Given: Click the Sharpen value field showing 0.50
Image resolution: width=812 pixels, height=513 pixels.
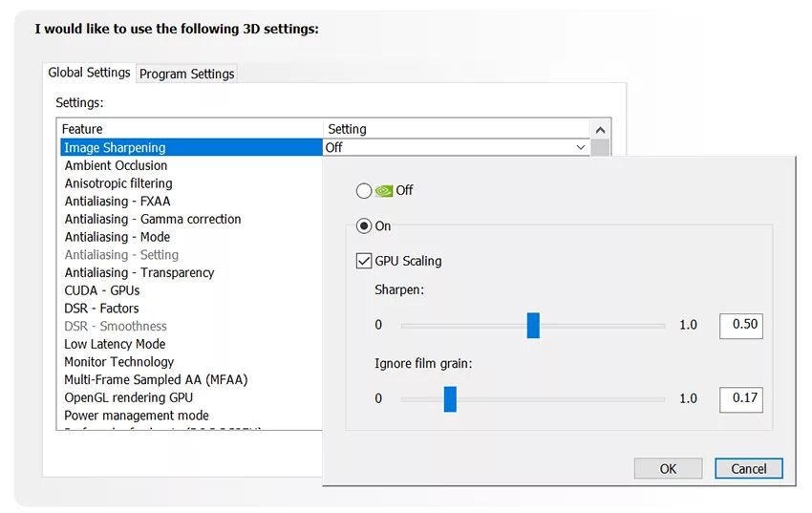Looking at the screenshot, I should pos(740,325).
